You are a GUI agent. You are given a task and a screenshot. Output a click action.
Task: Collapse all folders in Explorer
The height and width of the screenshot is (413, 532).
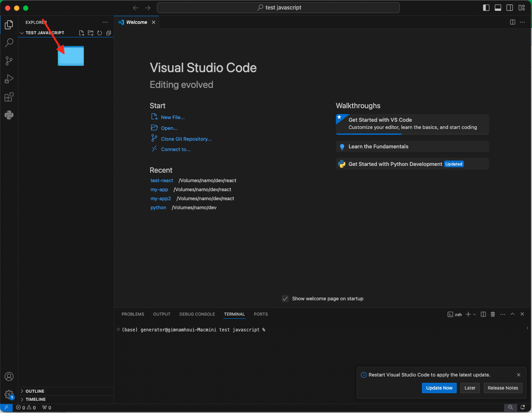point(109,33)
